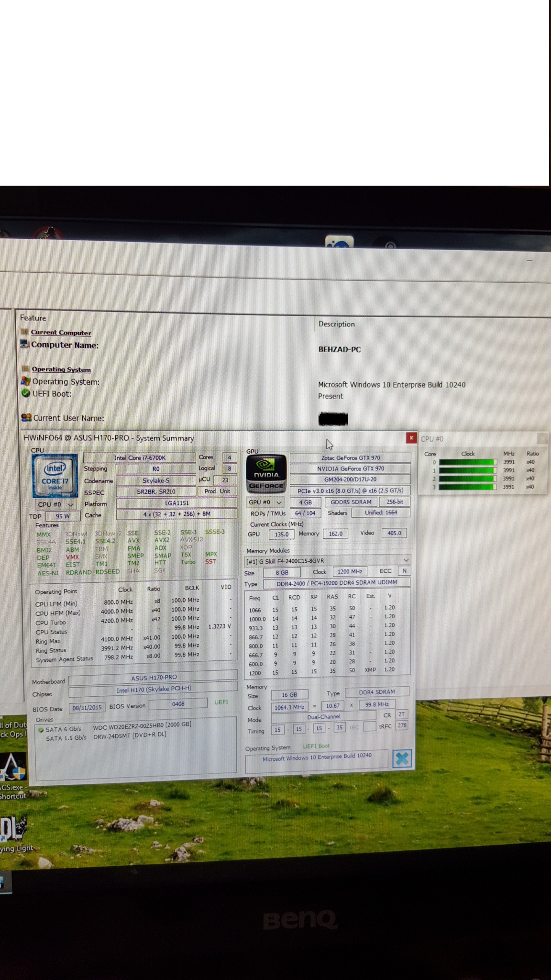Click the Unified: 1664 shaders field

pos(381,512)
